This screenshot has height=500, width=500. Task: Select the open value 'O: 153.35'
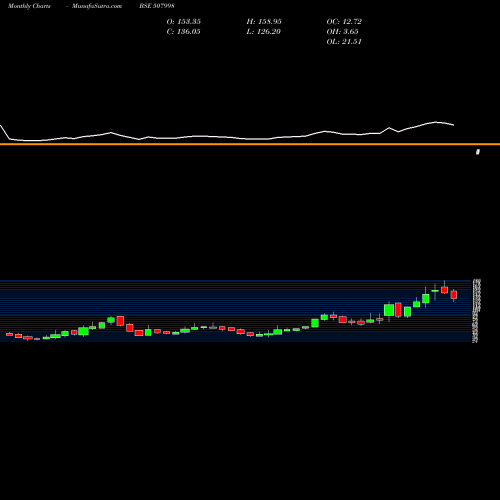184,21
